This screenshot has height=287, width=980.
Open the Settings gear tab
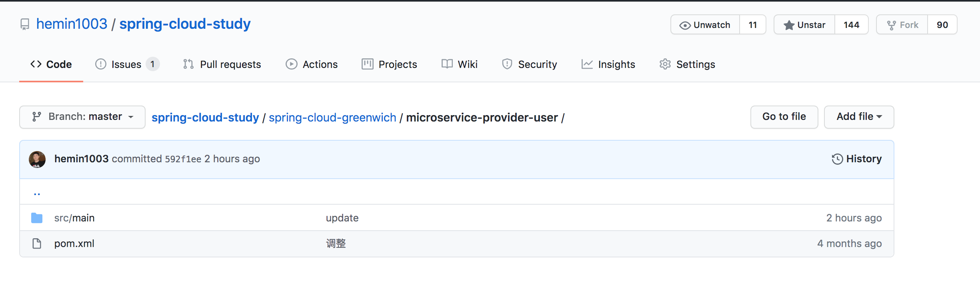[687, 64]
